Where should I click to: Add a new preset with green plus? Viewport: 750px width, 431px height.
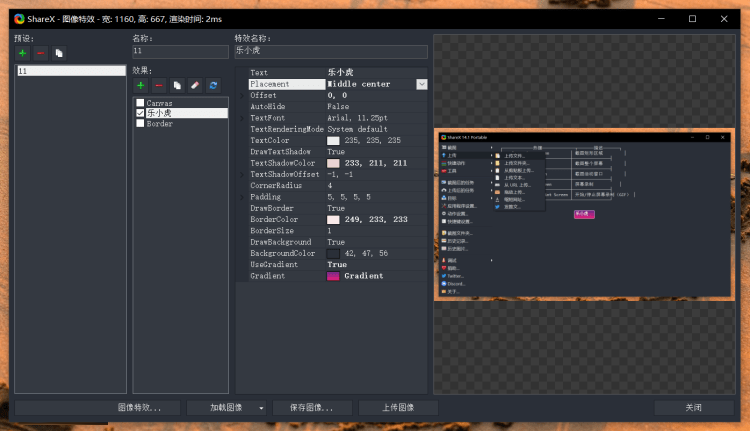(x=22, y=53)
